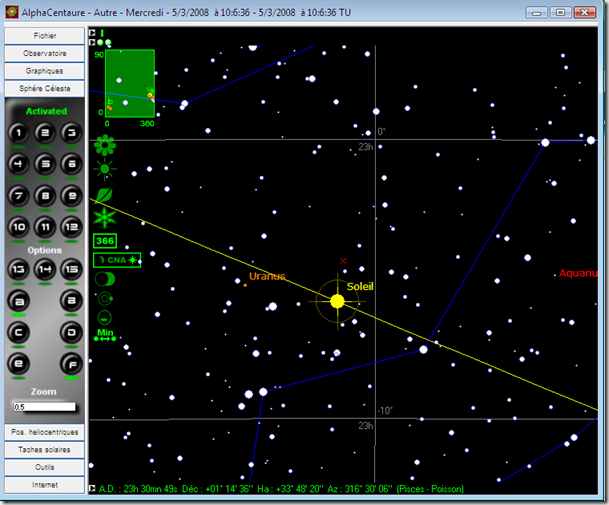The height and width of the screenshot is (505, 609).
Task: Click the round D button
Action: point(71,333)
